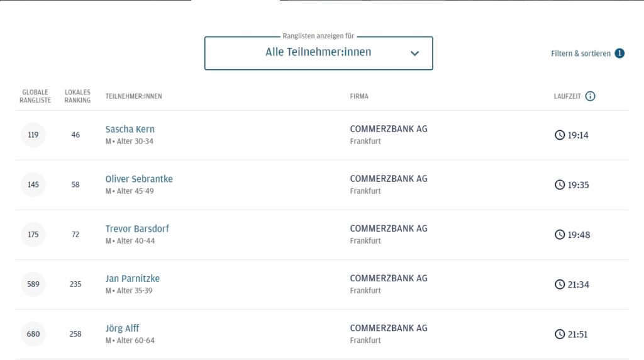The height and width of the screenshot is (360, 644).
Task: Click the Globale Rangliste column header
Action: coord(35,96)
